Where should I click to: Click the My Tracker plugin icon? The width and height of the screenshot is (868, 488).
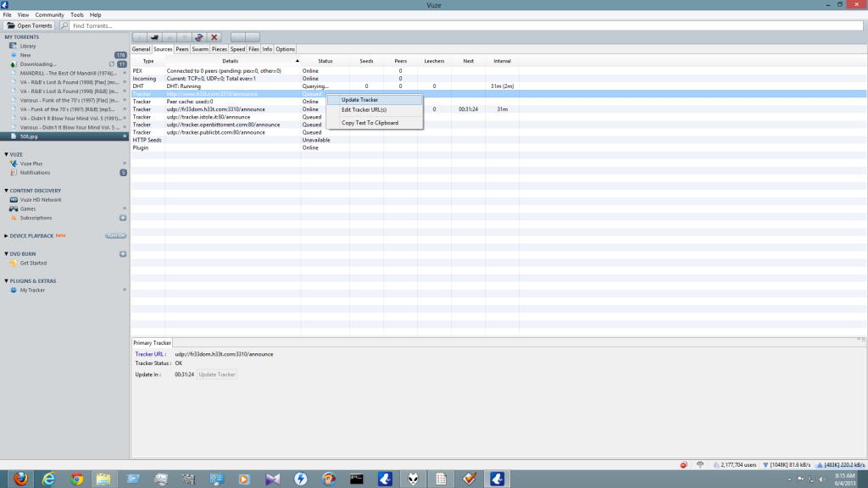click(14, 290)
